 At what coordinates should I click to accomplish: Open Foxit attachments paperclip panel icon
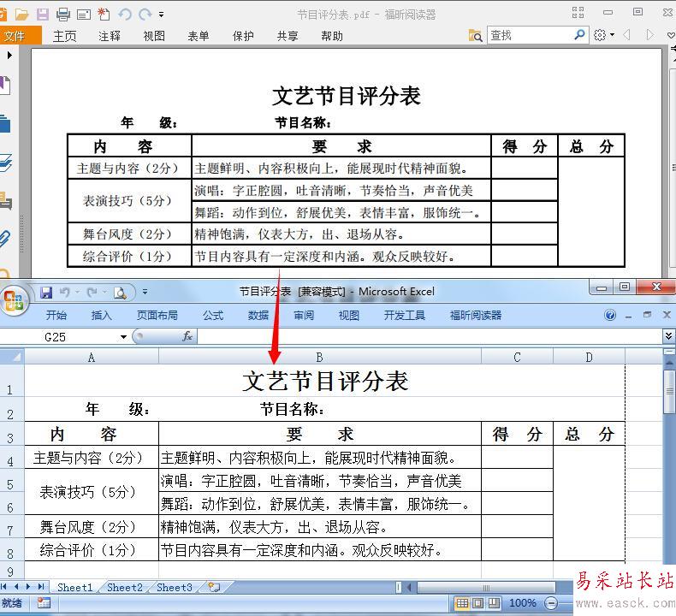pyautogui.click(x=5, y=239)
